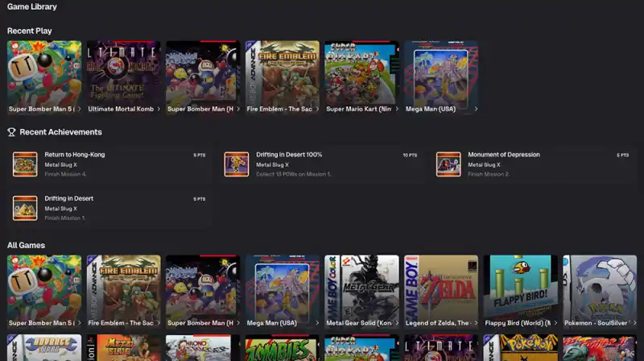
Task: Open Legend of Zelda Game Boy cover
Action: (x=441, y=292)
